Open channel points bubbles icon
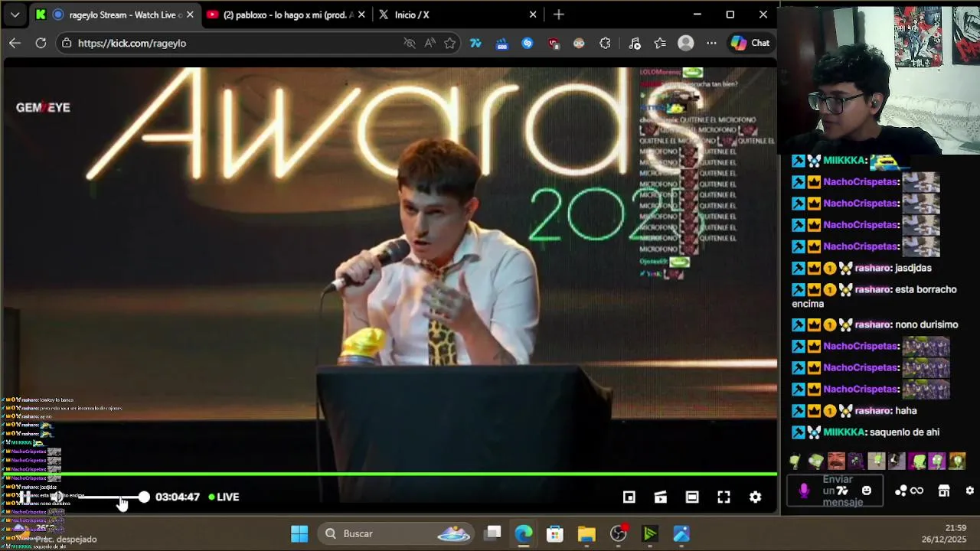Screen dimensions: 980x551 point(901,491)
